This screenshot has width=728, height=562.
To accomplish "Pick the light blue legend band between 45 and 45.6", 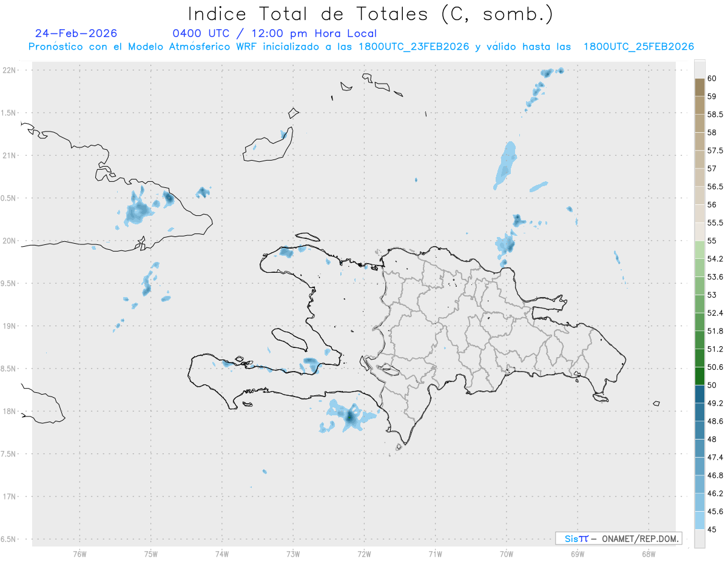I will coord(699,520).
